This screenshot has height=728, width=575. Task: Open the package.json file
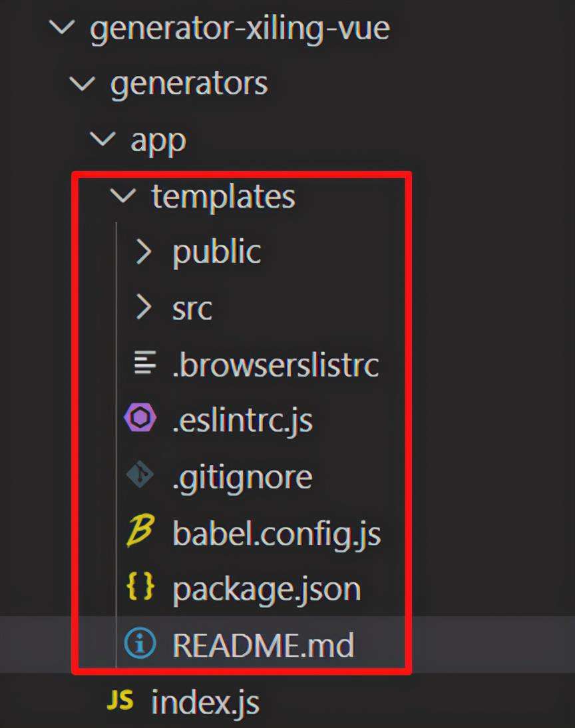click(x=266, y=589)
